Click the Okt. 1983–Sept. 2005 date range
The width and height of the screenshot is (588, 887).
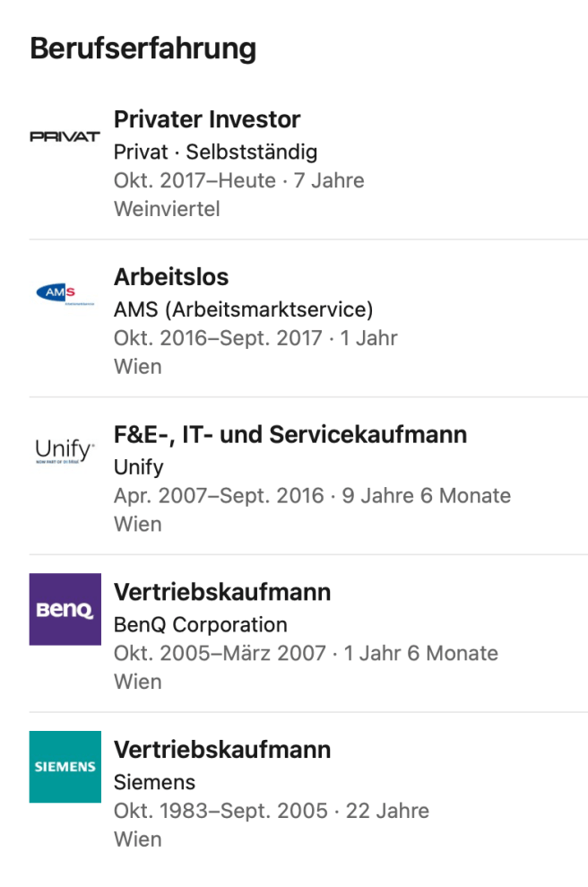pos(220,811)
